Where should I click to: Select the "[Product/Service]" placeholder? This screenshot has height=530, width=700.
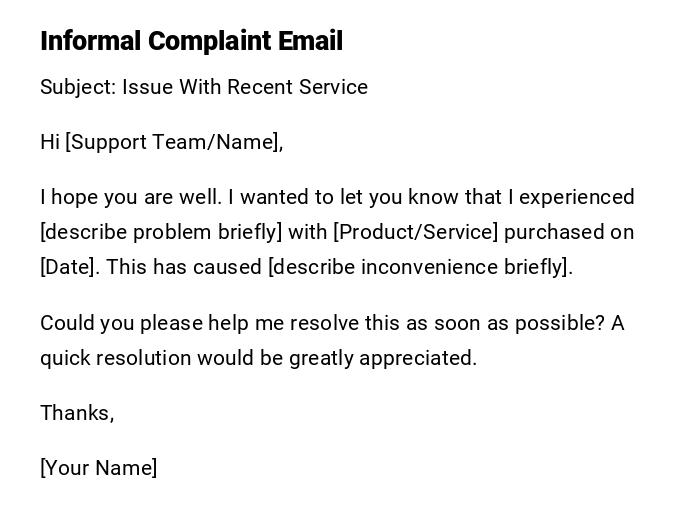coord(415,232)
